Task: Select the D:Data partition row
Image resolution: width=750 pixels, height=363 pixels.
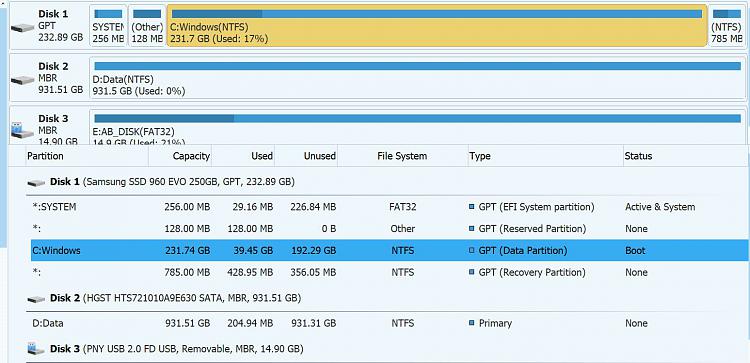Action: tap(389, 323)
